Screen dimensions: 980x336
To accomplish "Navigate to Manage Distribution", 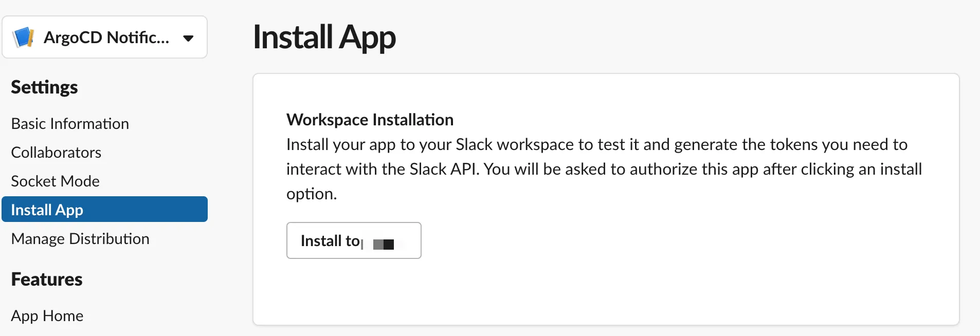I will 80,239.
